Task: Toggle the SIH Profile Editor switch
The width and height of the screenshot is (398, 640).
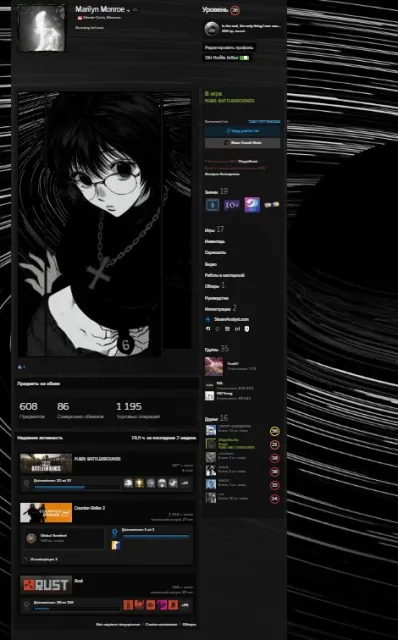Action: click(x=244, y=58)
